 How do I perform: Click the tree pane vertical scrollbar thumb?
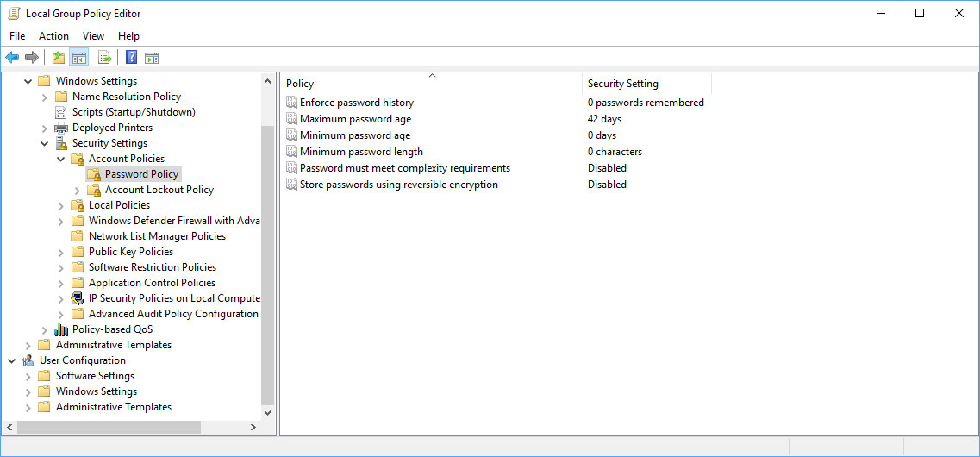(267, 264)
